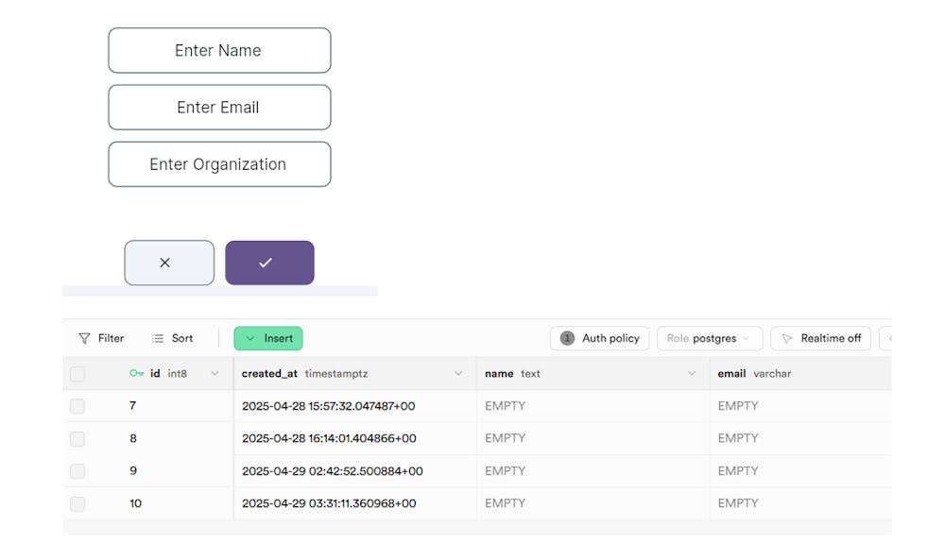Viewport: 945px width, 560px height.
Task: Click the cursor icon in Realtime off
Action: 787,338
